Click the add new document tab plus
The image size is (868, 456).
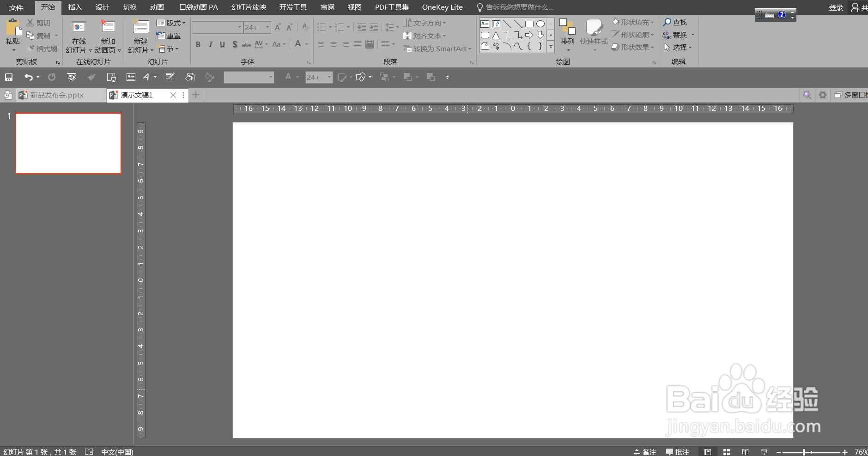196,95
